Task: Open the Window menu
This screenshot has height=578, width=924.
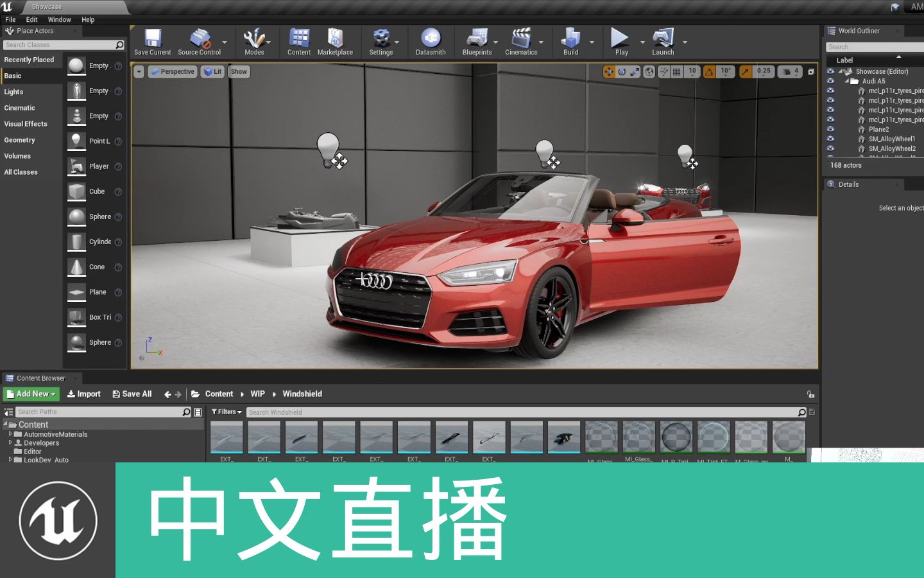Action: [59, 19]
